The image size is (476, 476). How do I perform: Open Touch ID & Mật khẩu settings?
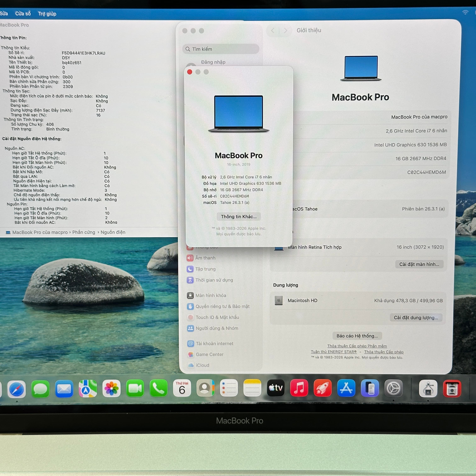pyautogui.click(x=217, y=317)
